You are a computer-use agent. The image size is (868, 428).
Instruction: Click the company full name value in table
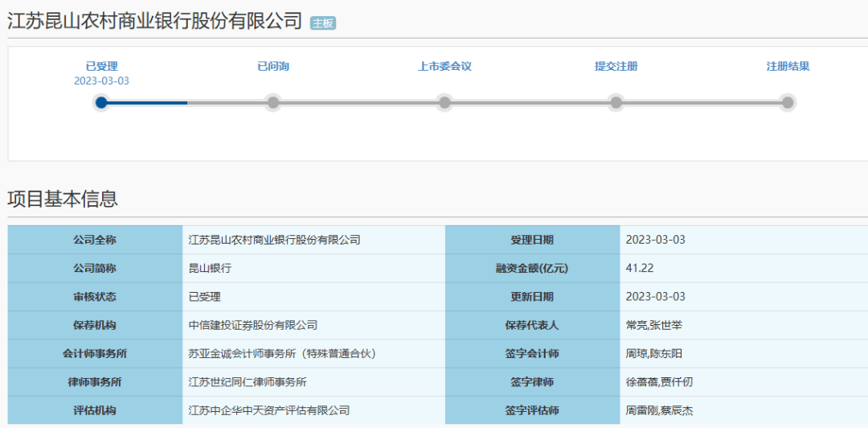(275, 240)
